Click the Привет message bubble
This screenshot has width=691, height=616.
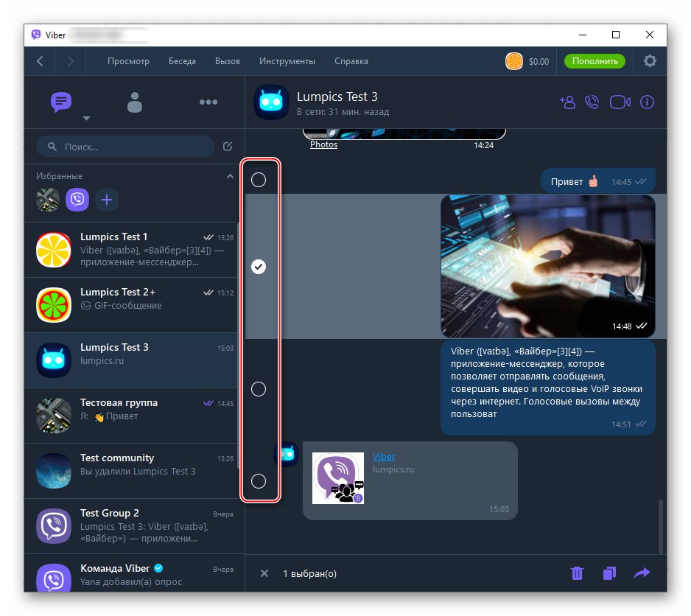click(598, 181)
